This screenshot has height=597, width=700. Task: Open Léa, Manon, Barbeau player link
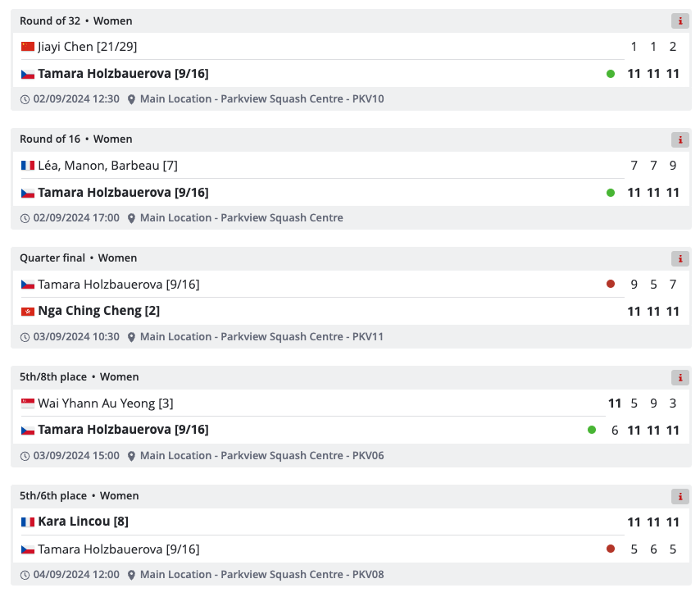(x=107, y=166)
